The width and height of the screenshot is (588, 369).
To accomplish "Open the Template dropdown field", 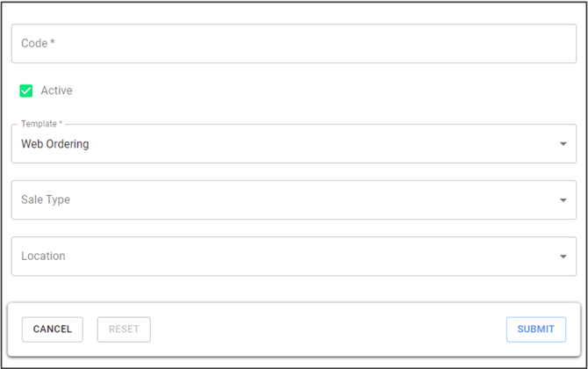I will 293,144.
